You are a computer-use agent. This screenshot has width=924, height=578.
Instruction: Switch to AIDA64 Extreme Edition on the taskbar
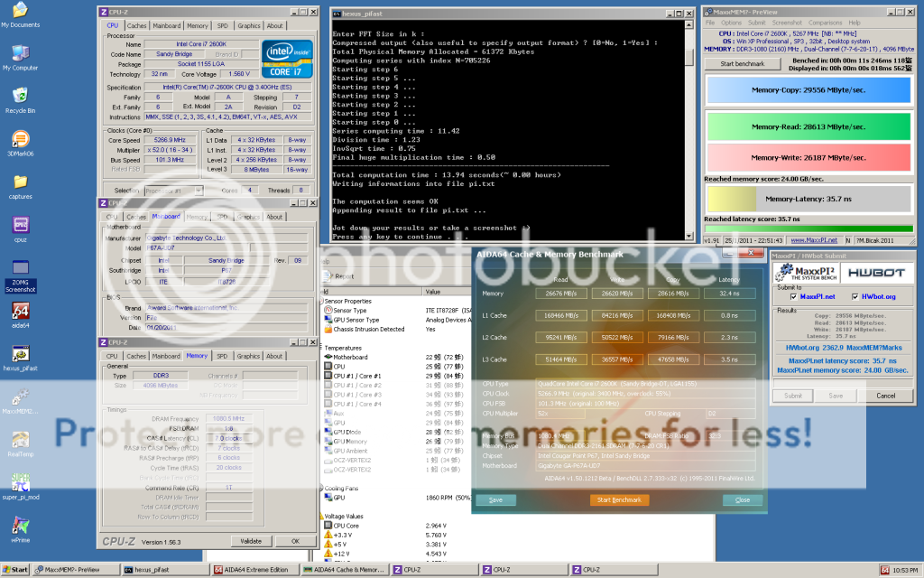tap(254, 570)
